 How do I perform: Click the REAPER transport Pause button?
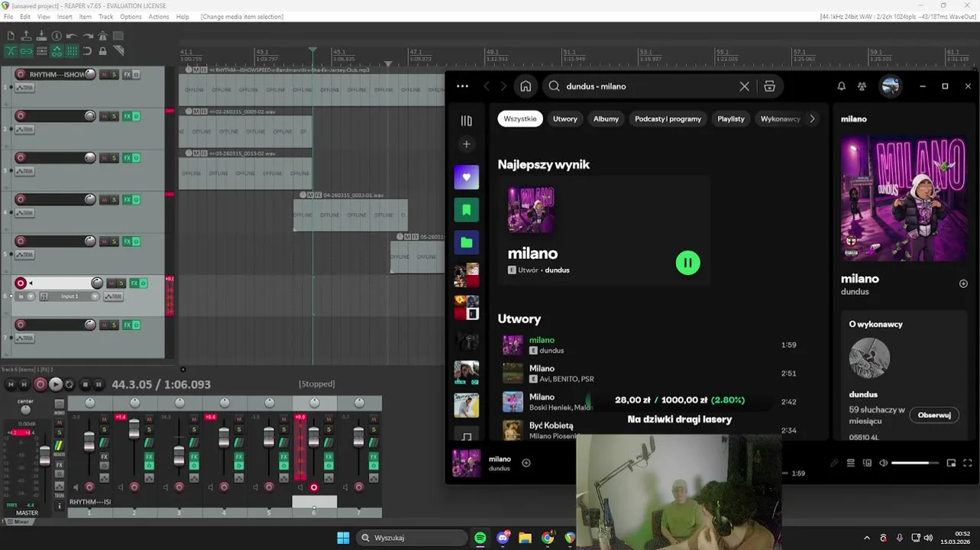(x=99, y=384)
